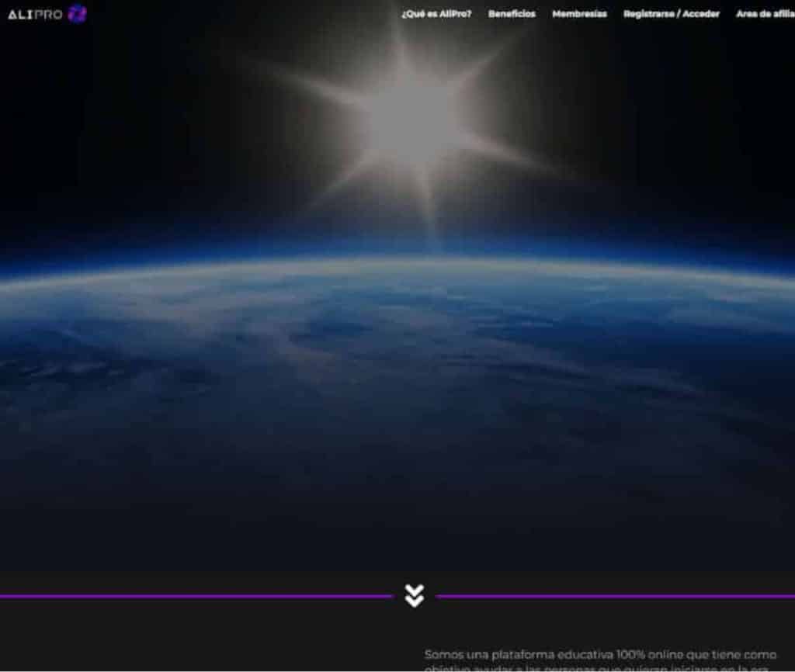Viewport: 795px width, 672px height.
Task: Click the AliPro logo in the header
Action: pos(47,14)
